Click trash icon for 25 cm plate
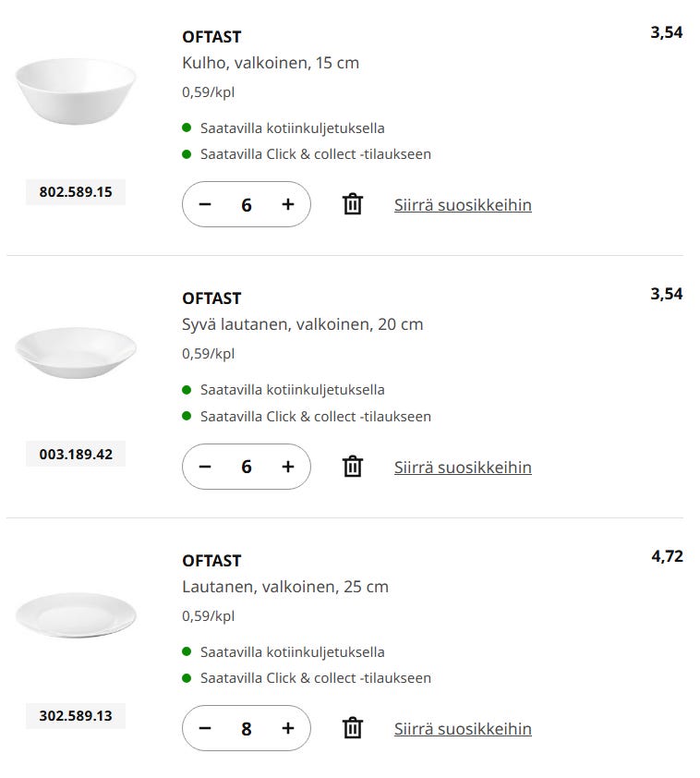This screenshot has height=778, width=700. point(353,728)
